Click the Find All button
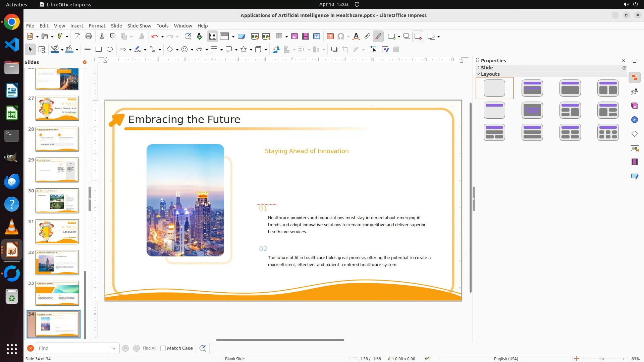Viewport: 644px width, 362px height. click(150, 348)
